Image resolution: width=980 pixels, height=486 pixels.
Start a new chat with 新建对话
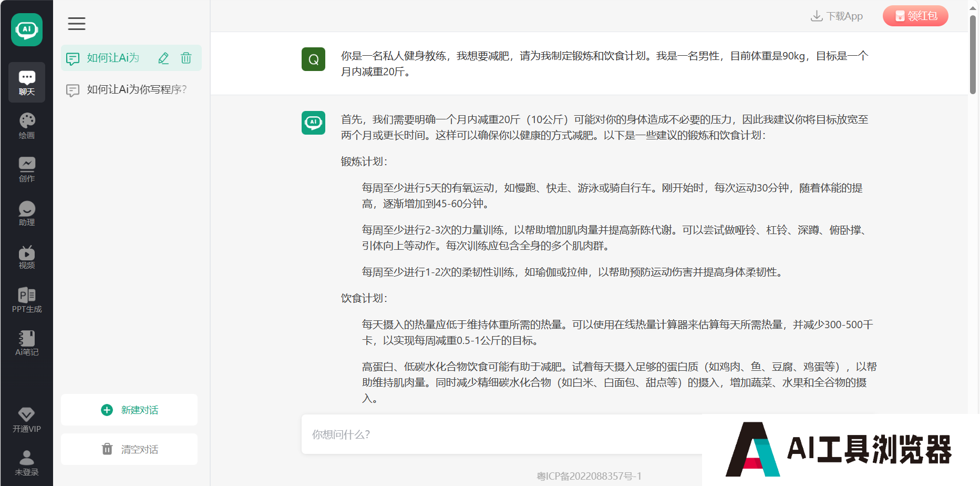(129, 410)
